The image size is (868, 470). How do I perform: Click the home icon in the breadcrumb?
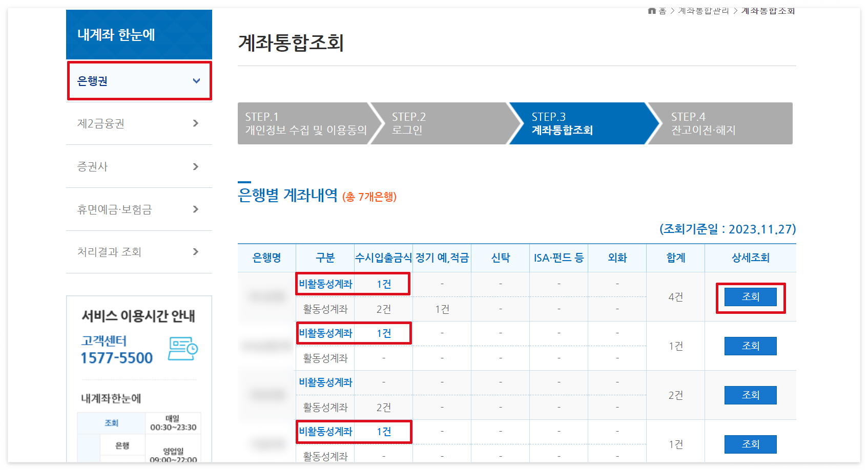[652, 10]
